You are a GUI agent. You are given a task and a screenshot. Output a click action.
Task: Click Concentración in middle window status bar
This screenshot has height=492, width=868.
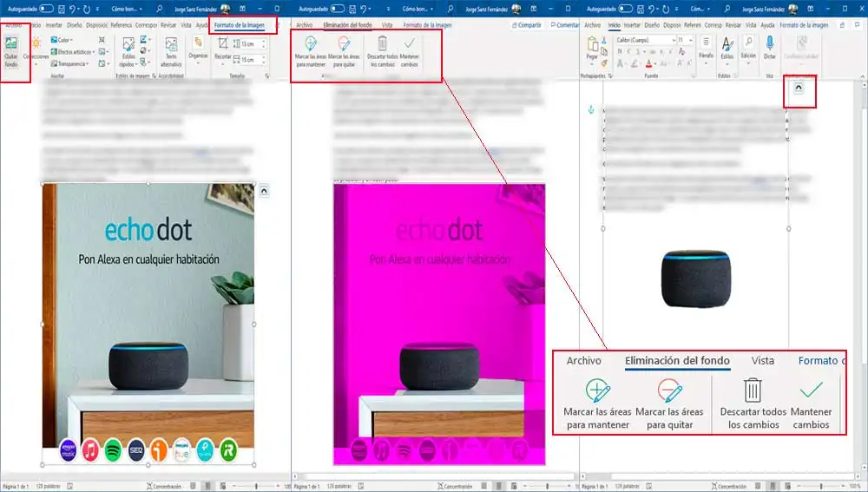pos(454,486)
